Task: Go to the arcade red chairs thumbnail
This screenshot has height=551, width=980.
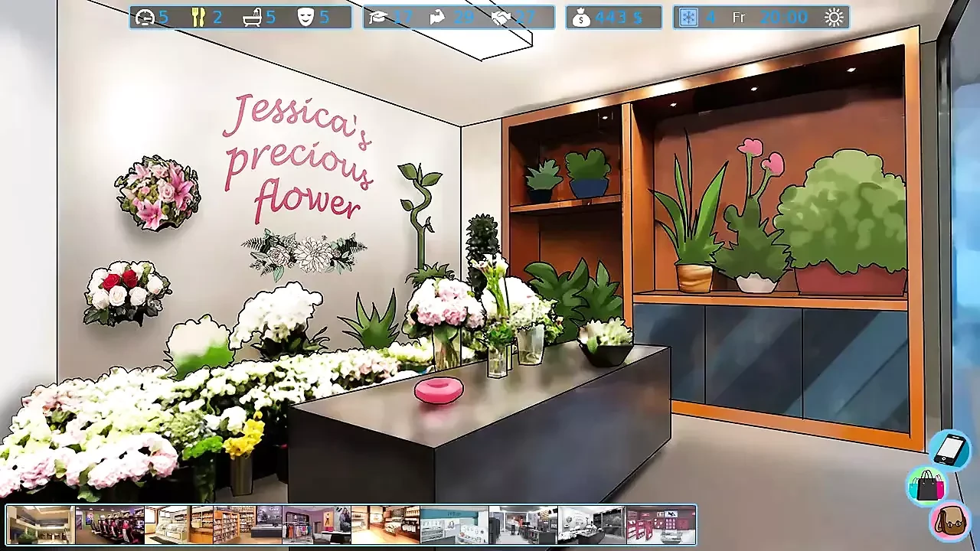Action: [x=110, y=525]
